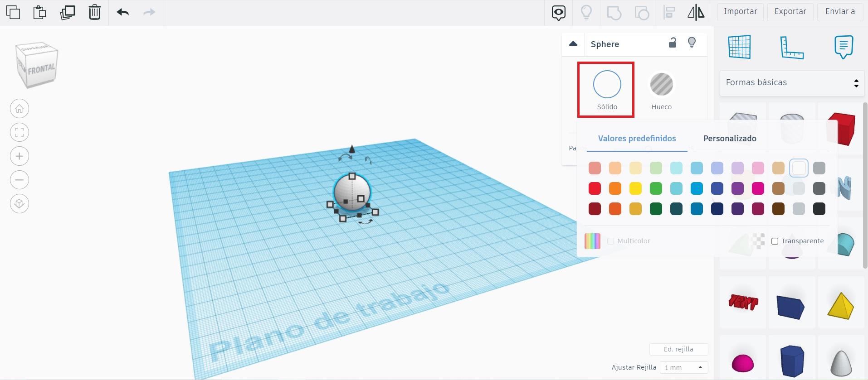The image size is (868, 380).
Task: Open the Ajustar Rejilla 1 mm dropdown
Action: click(x=683, y=367)
